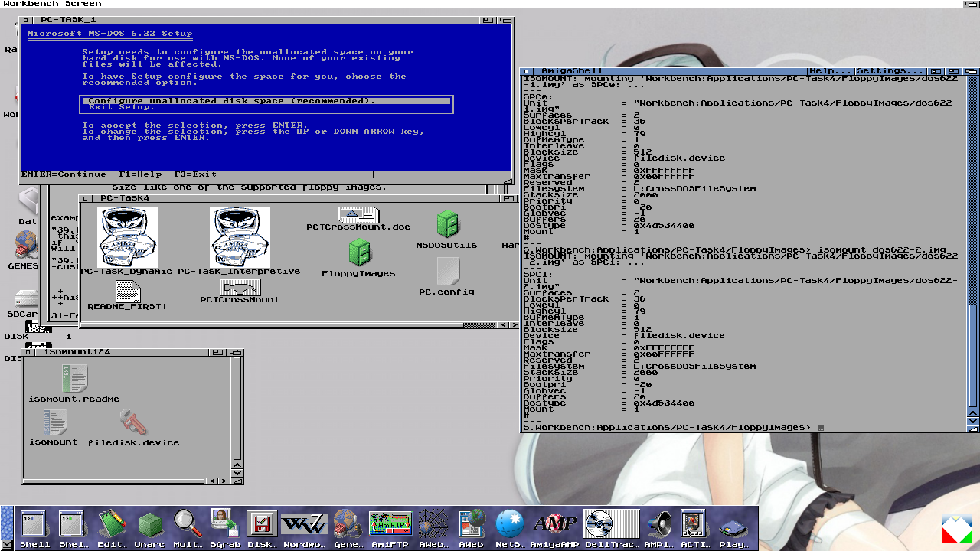Select the isomount program icon
Viewport: 980px width, 551px height.
tap(54, 422)
